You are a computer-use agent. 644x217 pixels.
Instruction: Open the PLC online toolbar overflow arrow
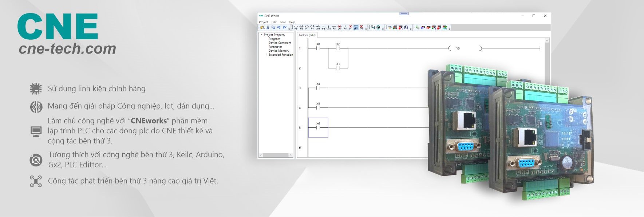tap(449, 28)
